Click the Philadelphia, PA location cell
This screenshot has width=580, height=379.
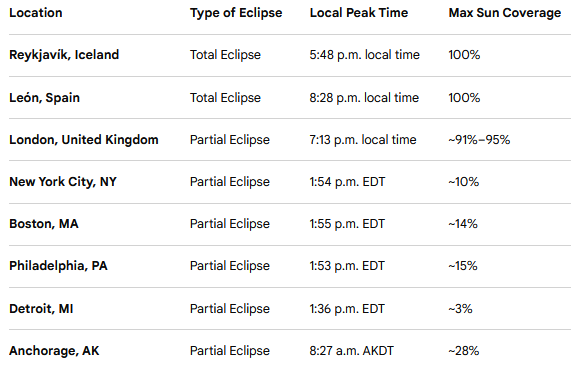click(x=58, y=266)
